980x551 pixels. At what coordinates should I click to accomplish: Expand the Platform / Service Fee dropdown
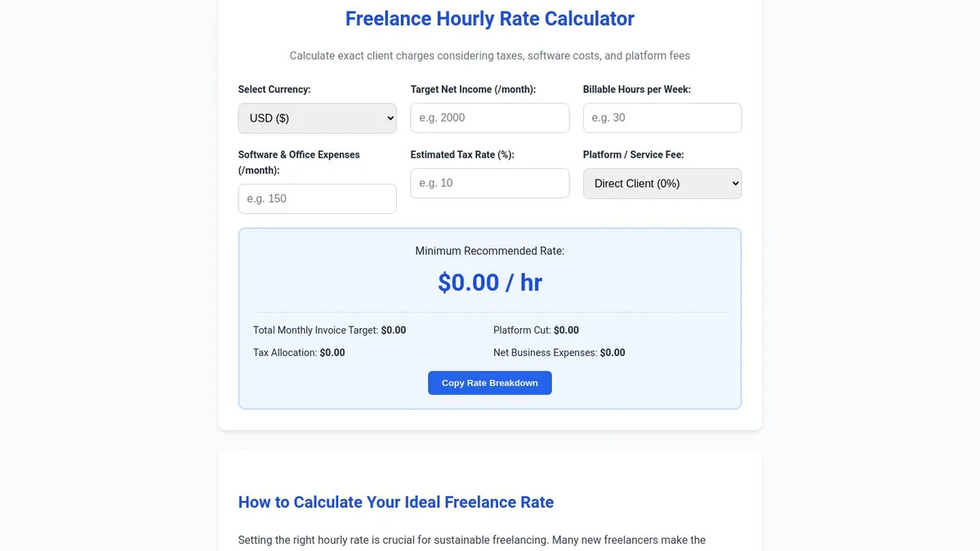click(x=661, y=183)
